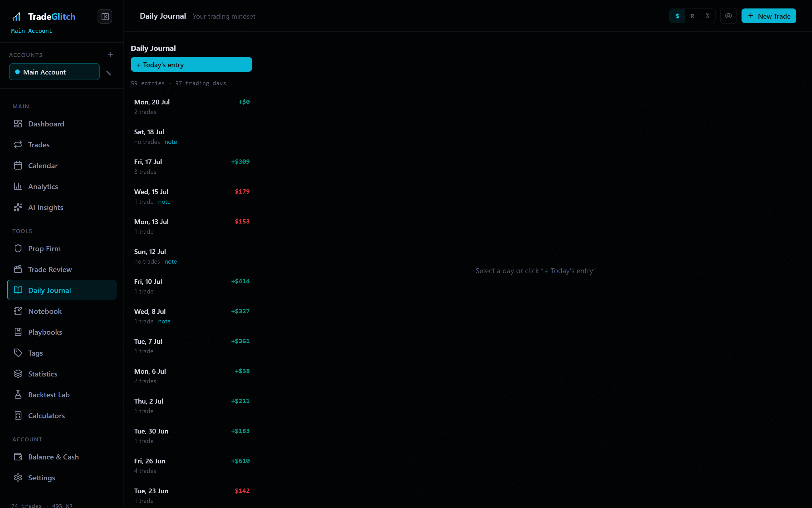Click the Backtest Lab flask icon

18,395
